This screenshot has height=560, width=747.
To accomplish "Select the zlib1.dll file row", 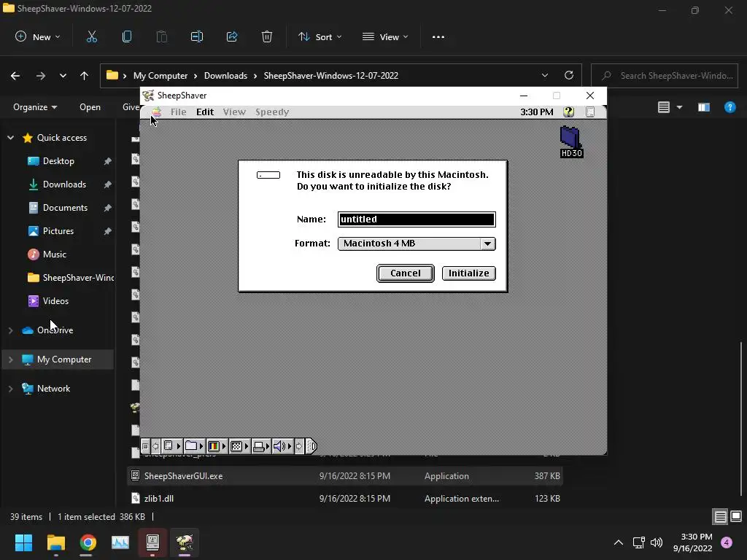I will point(345,499).
